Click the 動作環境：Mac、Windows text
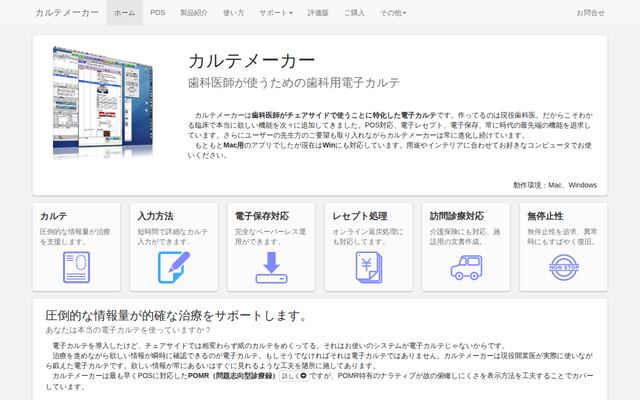Screen dimensions: 640x400 555,185
